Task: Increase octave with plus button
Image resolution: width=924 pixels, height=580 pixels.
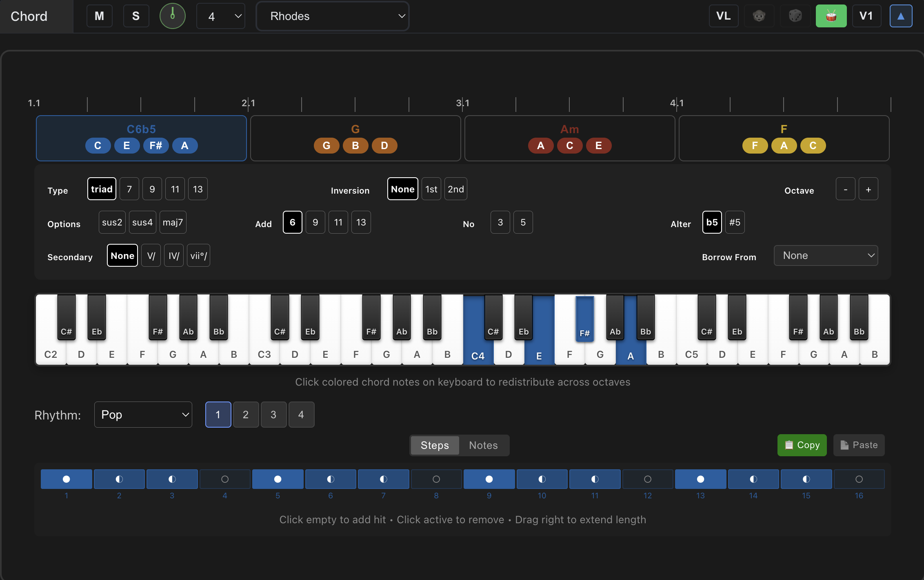Action: tap(868, 189)
